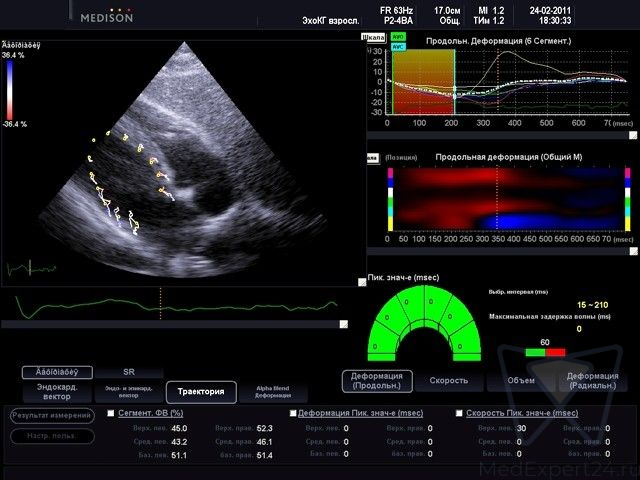Click the resize icon at the ultrasound image corner
Screen dimensions: 640x480
click(362, 282)
